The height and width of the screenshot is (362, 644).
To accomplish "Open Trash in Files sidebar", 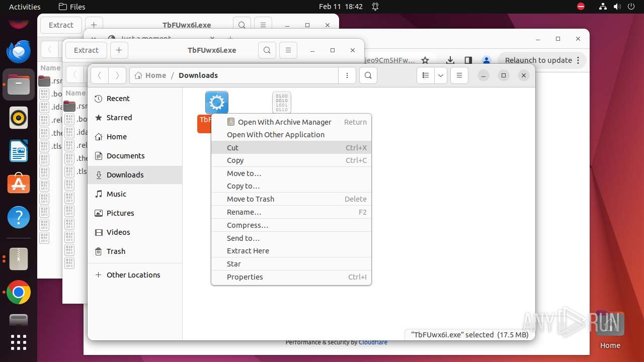I will tap(135, 251).
